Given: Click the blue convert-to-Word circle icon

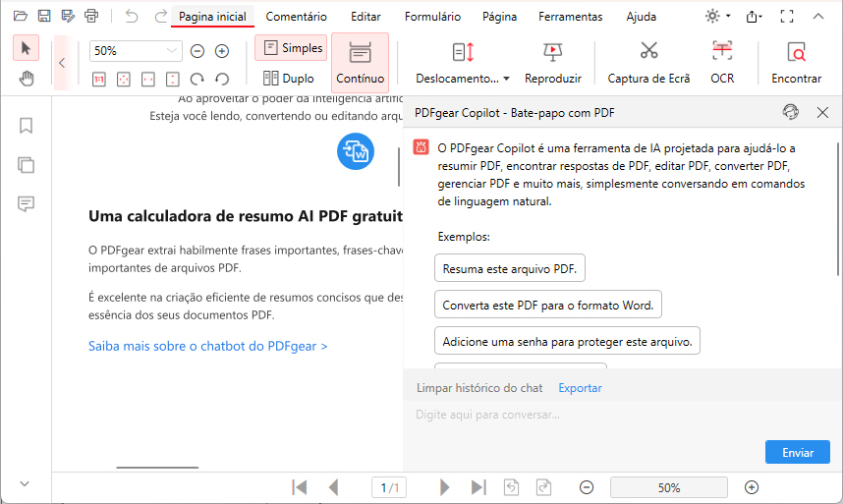Looking at the screenshot, I should (356, 151).
